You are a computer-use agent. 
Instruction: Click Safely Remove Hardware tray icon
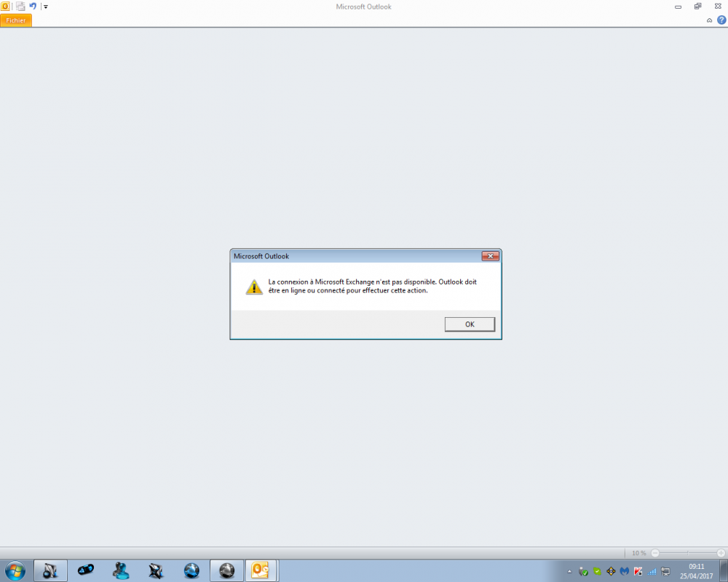(583, 571)
